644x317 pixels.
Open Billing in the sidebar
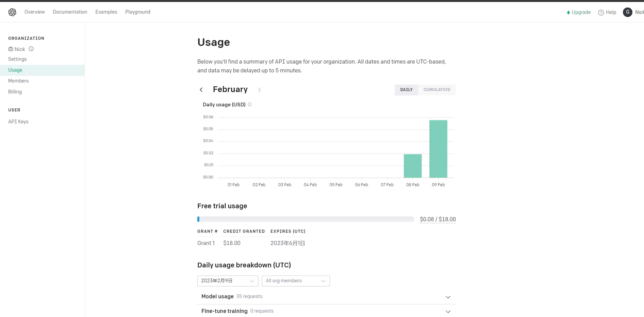pos(15,92)
